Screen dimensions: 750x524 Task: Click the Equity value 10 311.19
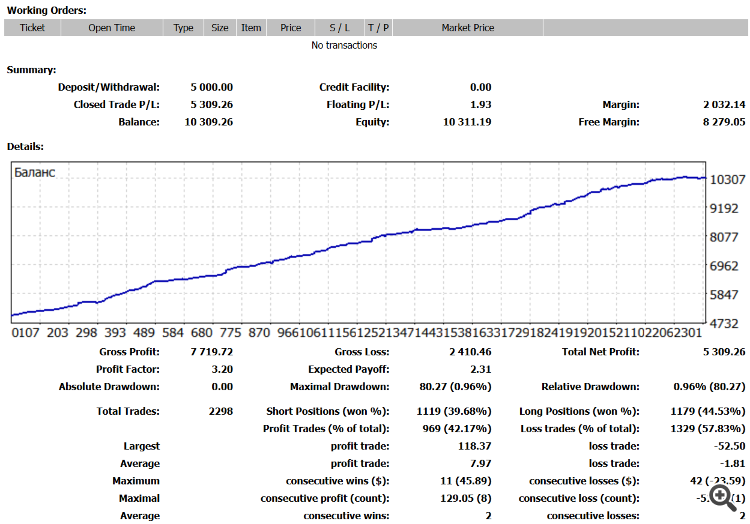tap(467, 122)
